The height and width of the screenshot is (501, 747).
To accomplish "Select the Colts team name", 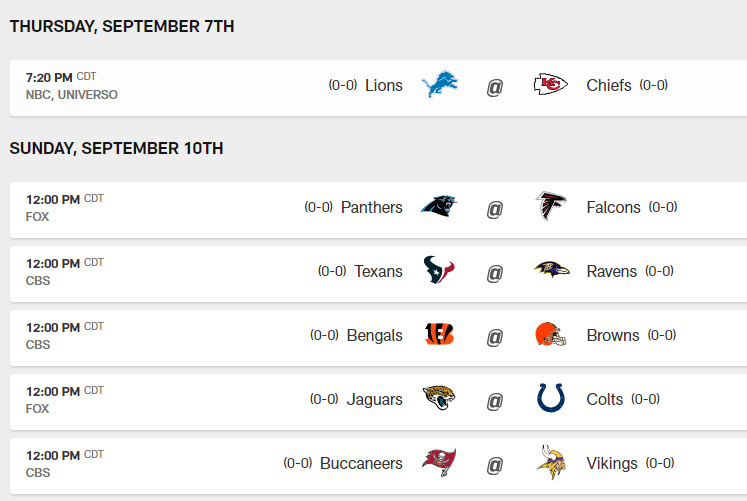I will [x=605, y=399].
